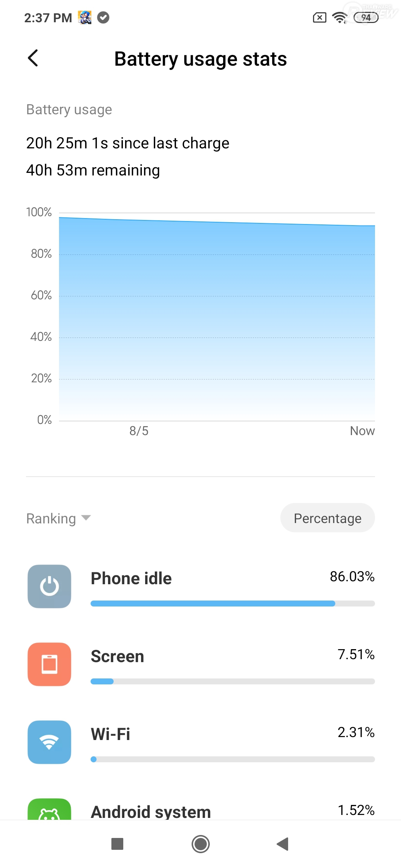Tap the battery 94 indicator
The width and height of the screenshot is (401, 868).
(366, 17)
